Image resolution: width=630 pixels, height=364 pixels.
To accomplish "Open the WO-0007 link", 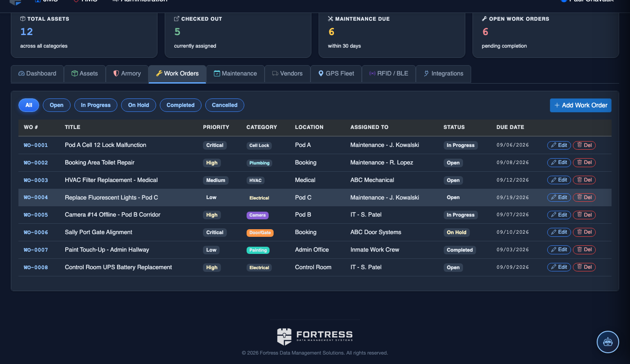I will (x=36, y=250).
